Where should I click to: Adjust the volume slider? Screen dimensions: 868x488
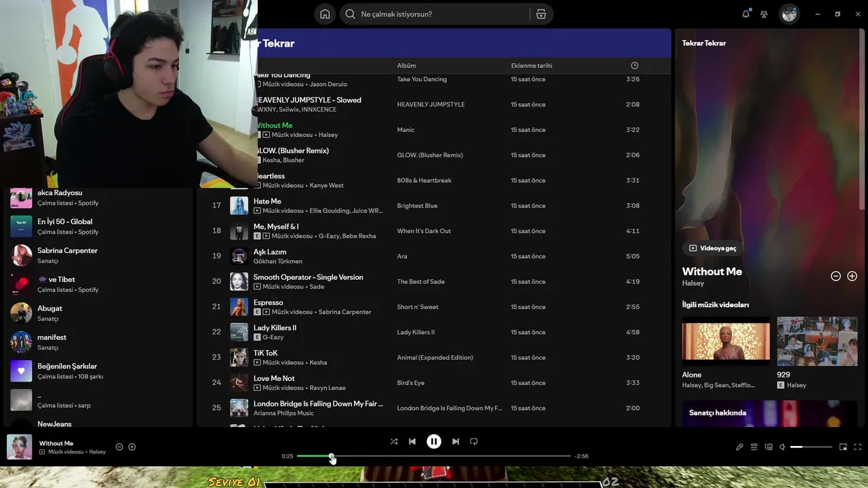coord(811,447)
